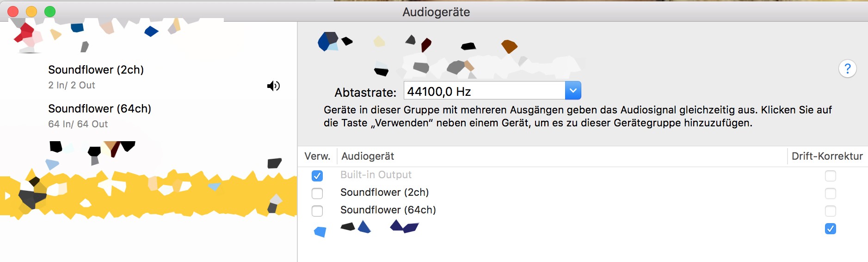Open the help question mark button
This screenshot has width=868, height=262.
click(x=847, y=69)
